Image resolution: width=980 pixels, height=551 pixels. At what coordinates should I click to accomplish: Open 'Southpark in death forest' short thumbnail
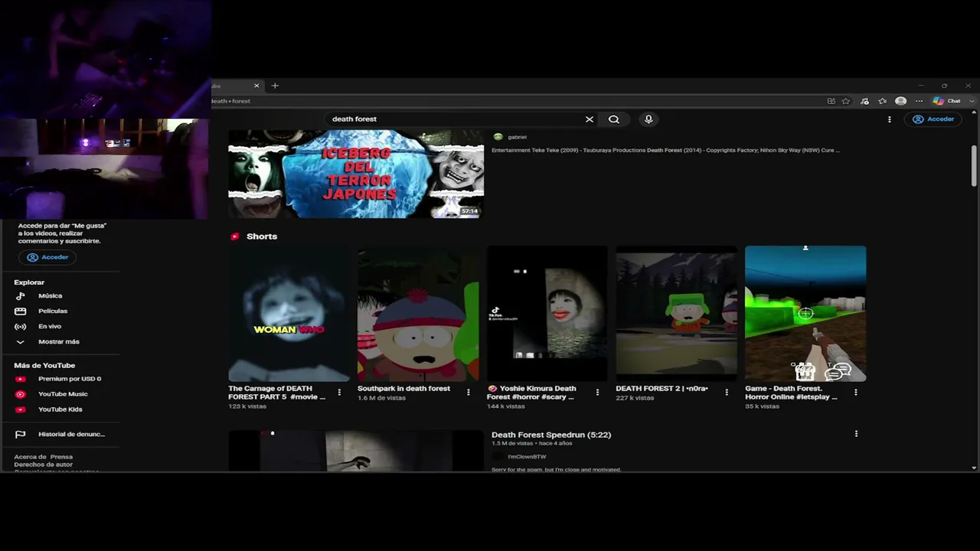(x=418, y=314)
